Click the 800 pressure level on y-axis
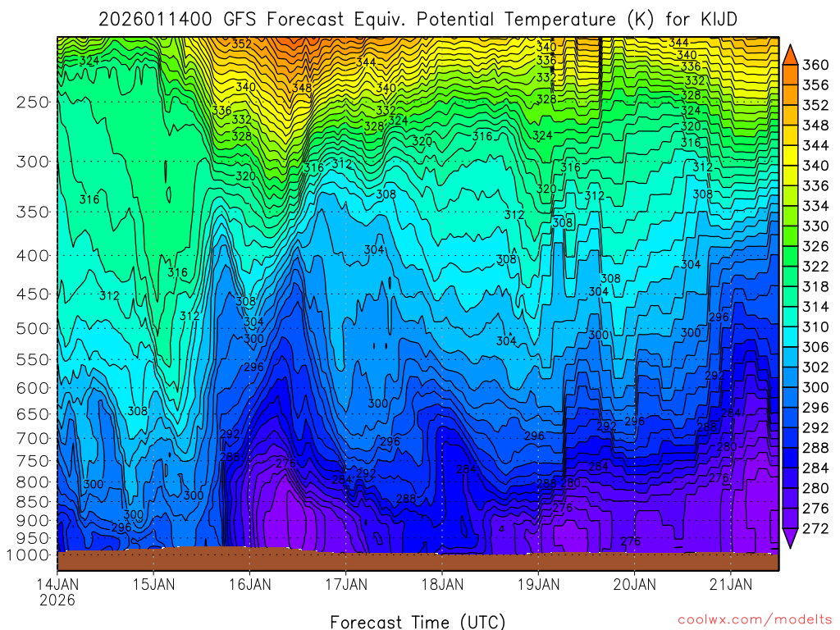This screenshot has width=840, height=630. tap(33, 482)
